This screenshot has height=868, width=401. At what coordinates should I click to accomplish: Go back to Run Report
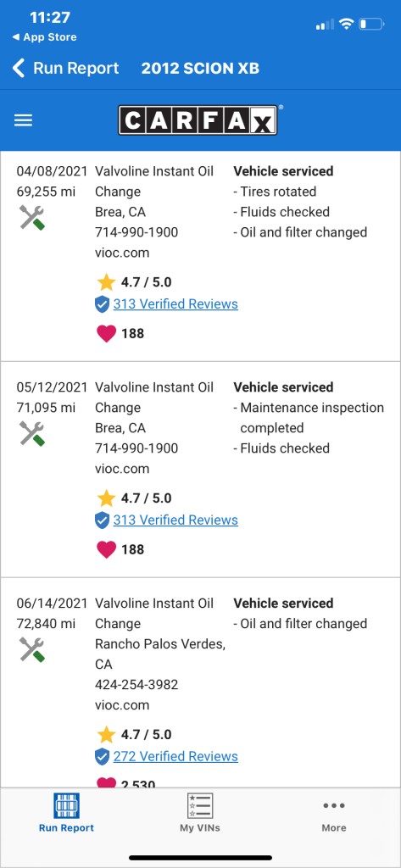pyautogui.click(x=65, y=68)
